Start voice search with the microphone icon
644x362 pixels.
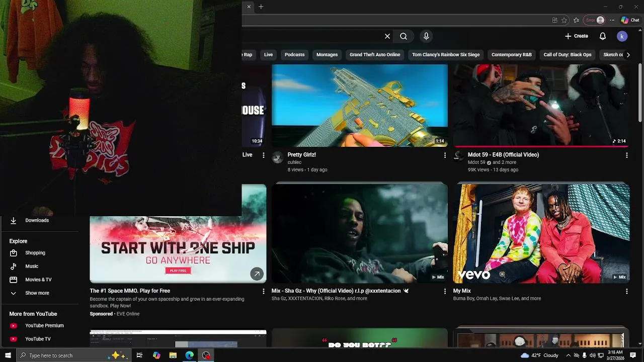[426, 36]
